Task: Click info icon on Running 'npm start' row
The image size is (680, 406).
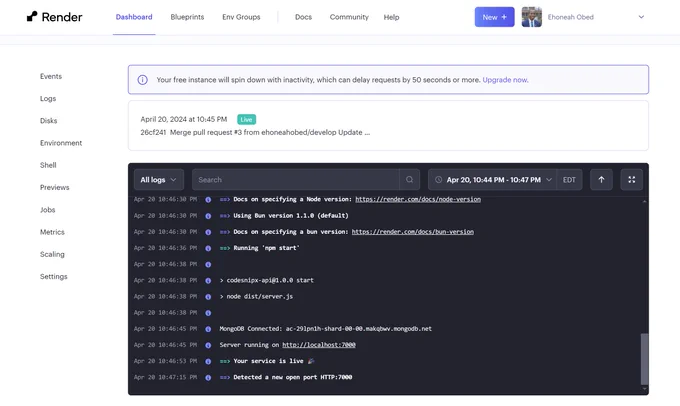Action: 208,249
